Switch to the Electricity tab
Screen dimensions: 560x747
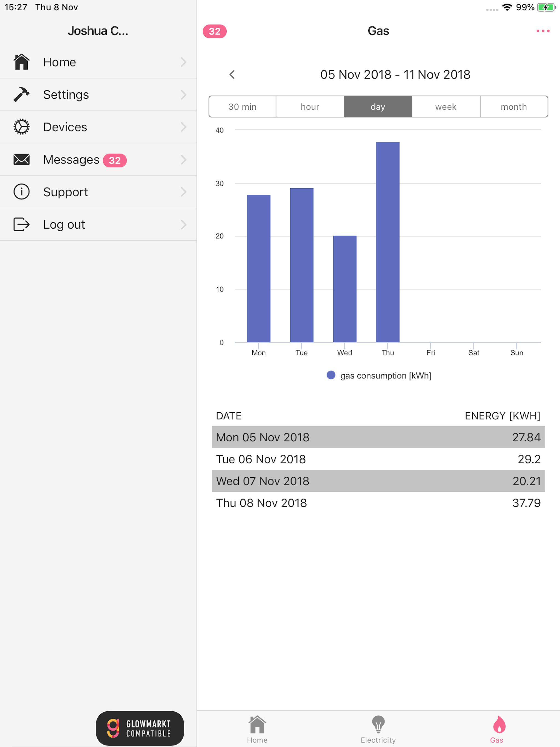coord(378,730)
